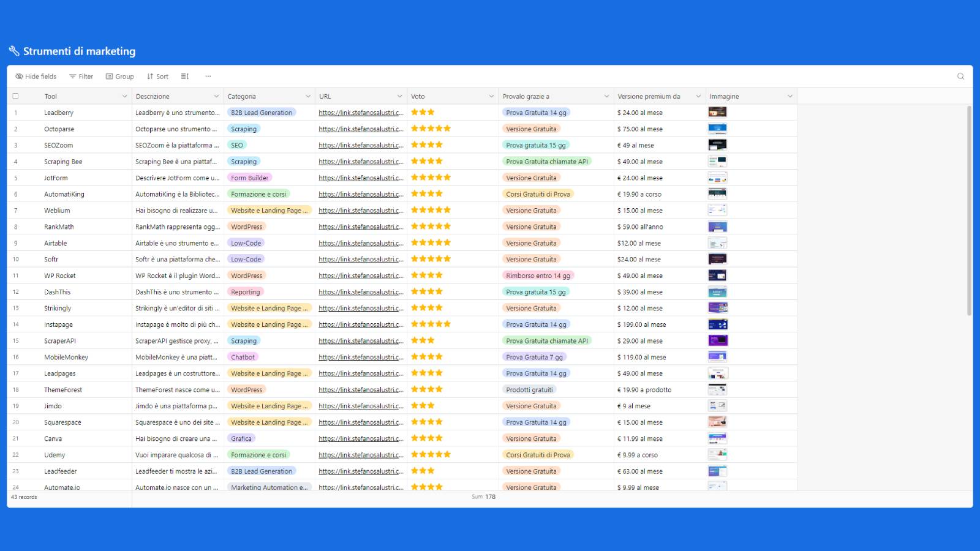
Task: Open the Group option
Action: pyautogui.click(x=120, y=77)
